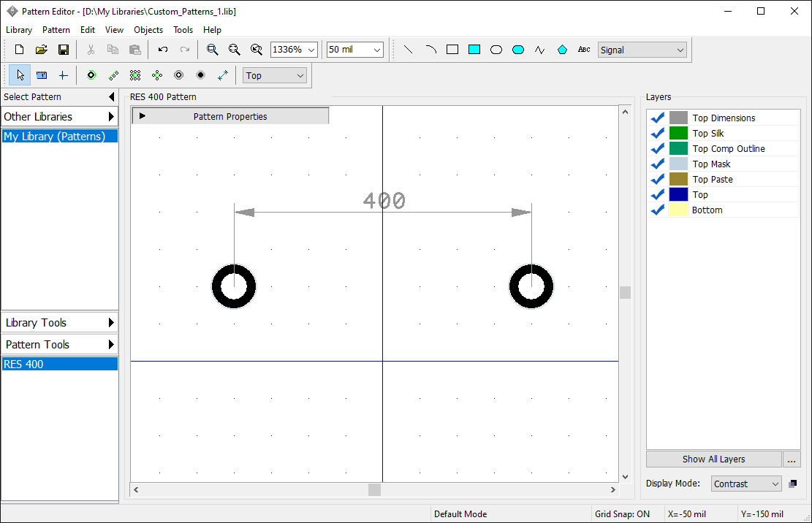The image size is (812, 523).
Task: Open a library file icon
Action: click(x=42, y=50)
